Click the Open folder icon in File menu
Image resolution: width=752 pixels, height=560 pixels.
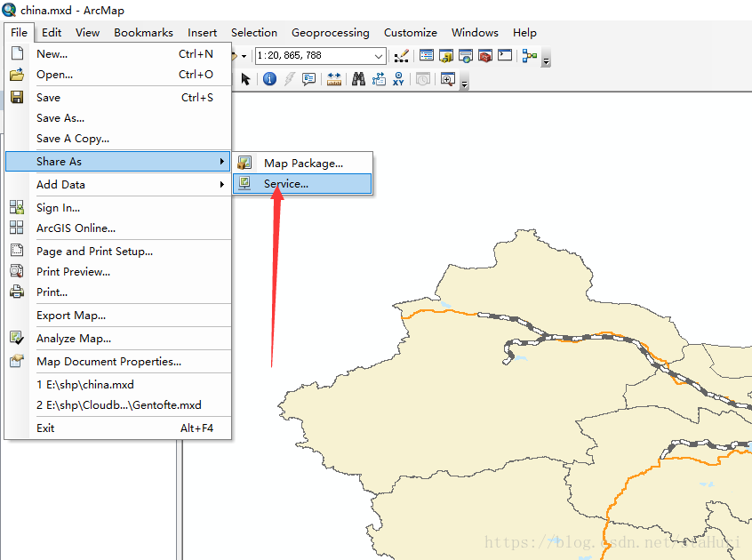pyautogui.click(x=17, y=75)
